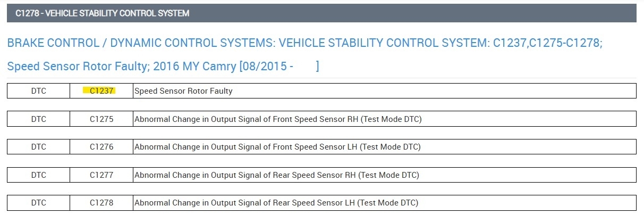644x222 pixels.
Task: Select the C1275 code cell
Action: click(101, 119)
